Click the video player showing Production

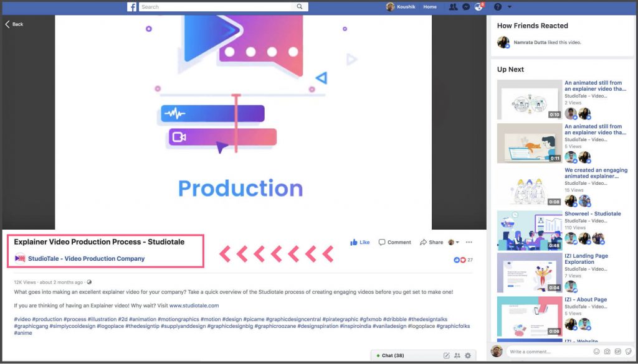[x=244, y=122]
